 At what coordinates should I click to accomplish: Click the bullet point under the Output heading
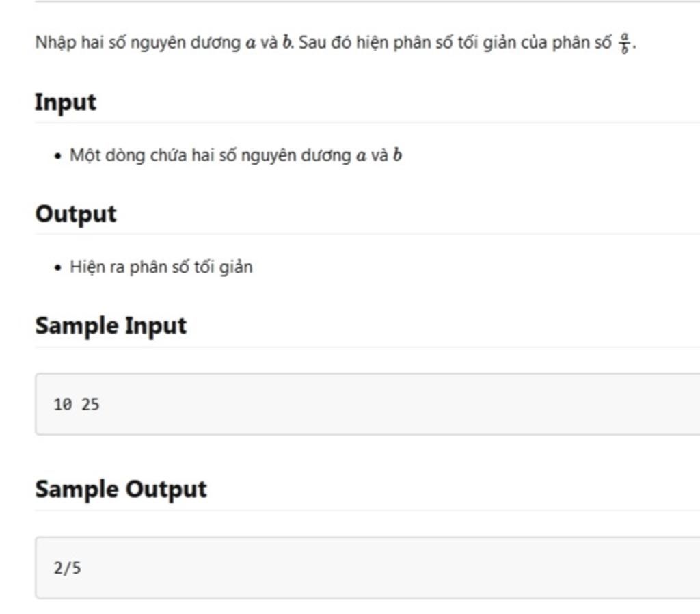[x=57, y=268]
